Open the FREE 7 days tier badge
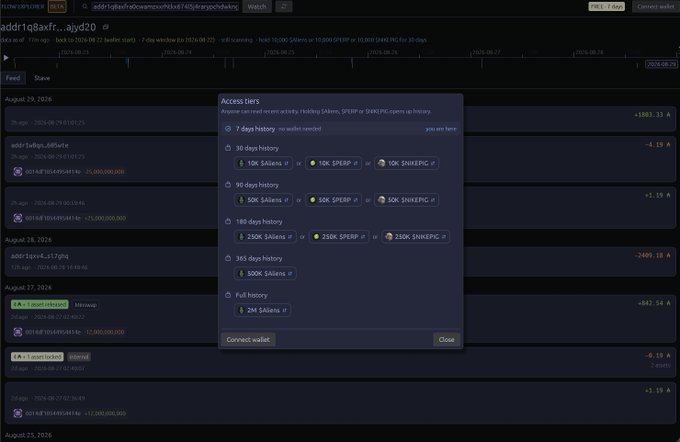The width and height of the screenshot is (680, 442). click(606, 7)
